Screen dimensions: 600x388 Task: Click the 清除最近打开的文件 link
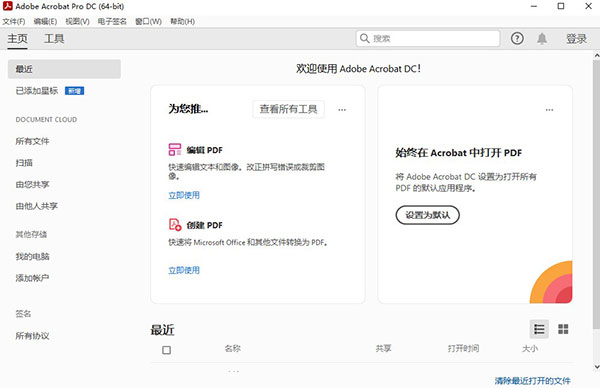coord(532,381)
